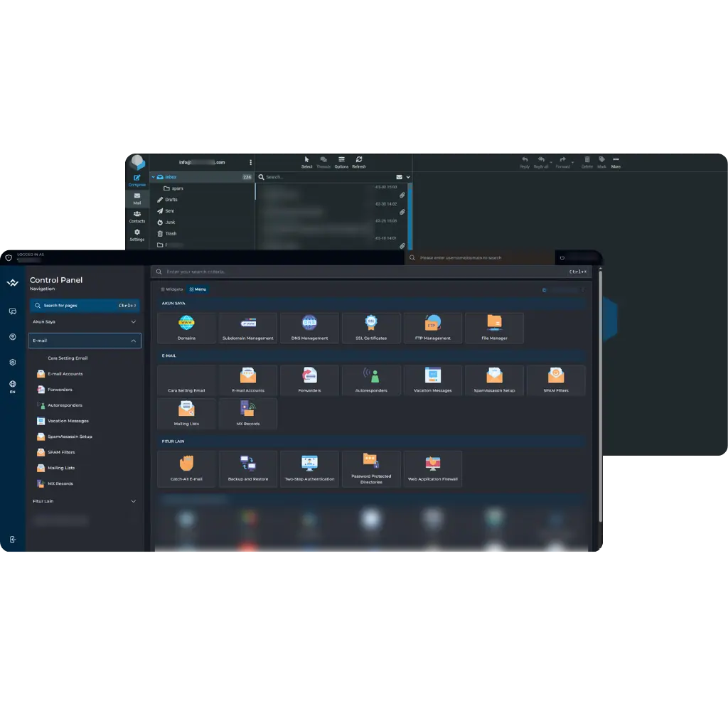Click Contacts icon in webmail window
This screenshot has height=728, width=728.
(x=137, y=217)
